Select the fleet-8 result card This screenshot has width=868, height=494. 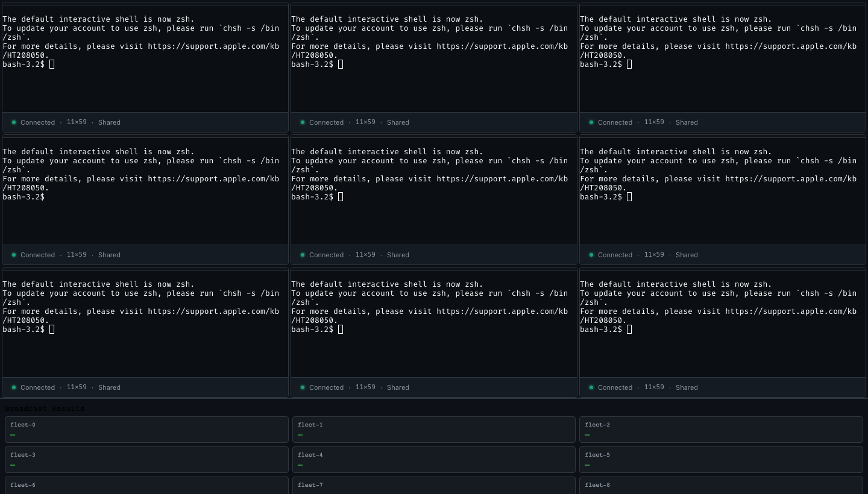point(721,486)
